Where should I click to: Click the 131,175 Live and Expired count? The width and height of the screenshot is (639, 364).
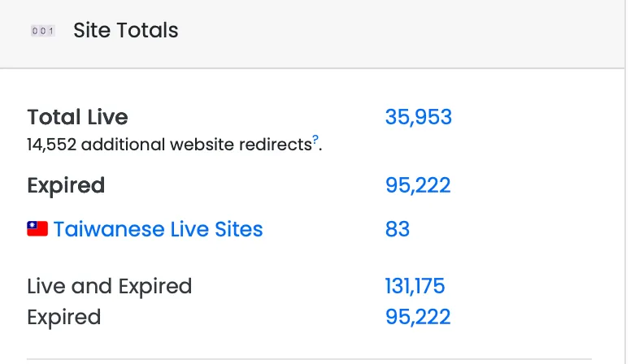pyautogui.click(x=415, y=286)
